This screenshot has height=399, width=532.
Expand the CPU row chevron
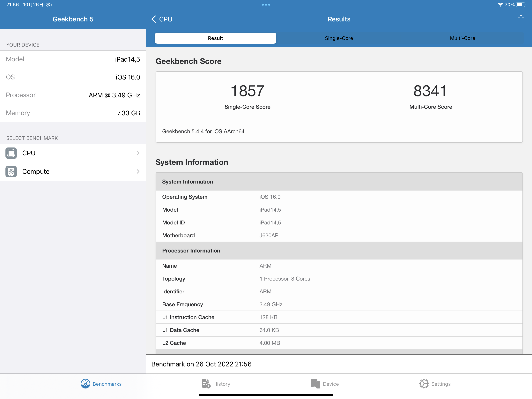(138, 153)
